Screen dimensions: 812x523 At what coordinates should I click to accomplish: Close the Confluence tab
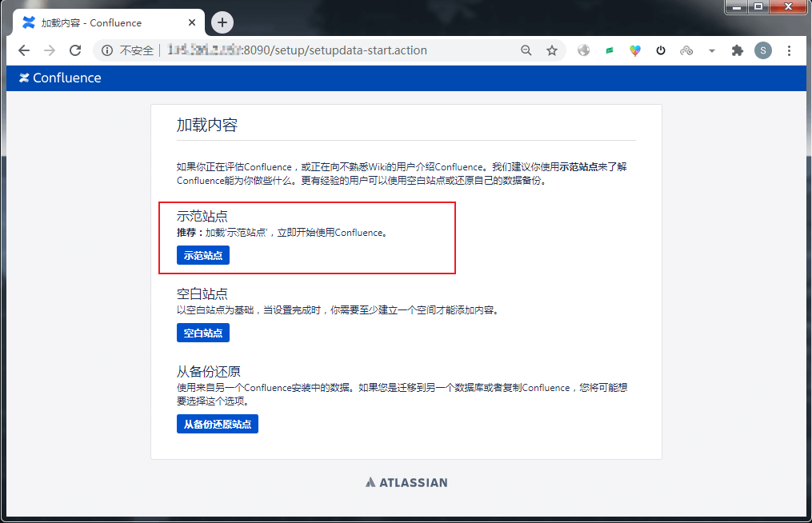click(x=192, y=22)
